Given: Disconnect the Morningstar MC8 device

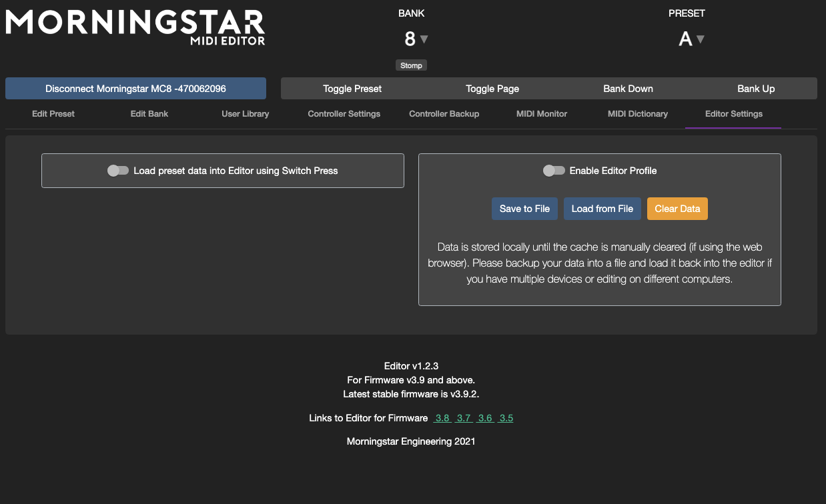Looking at the screenshot, I should coord(135,89).
